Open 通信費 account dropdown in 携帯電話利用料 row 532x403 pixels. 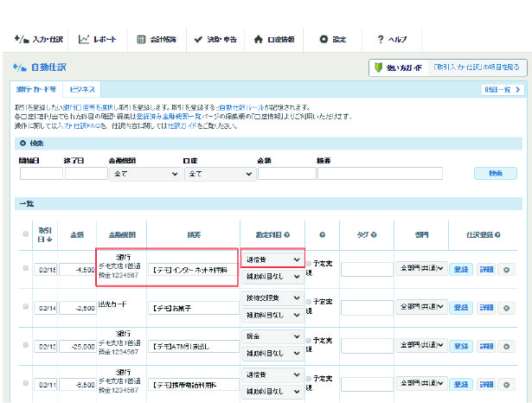click(x=272, y=374)
